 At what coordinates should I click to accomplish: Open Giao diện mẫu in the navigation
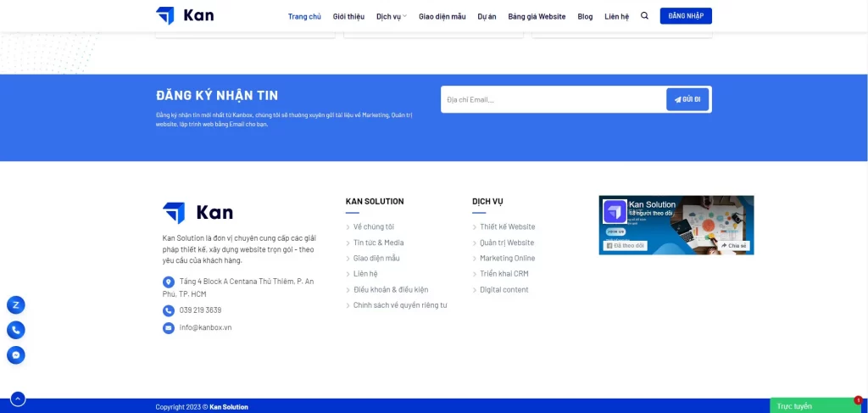442,17
